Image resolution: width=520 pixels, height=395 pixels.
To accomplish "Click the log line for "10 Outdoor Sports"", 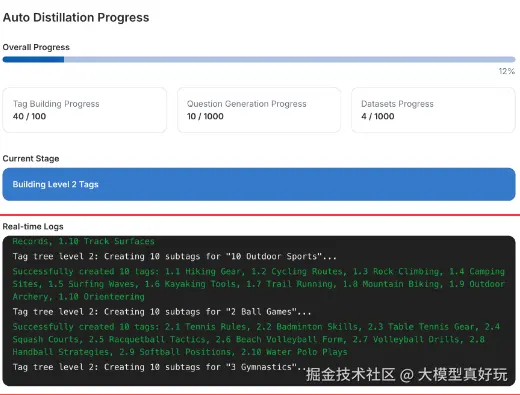I will click(175, 256).
